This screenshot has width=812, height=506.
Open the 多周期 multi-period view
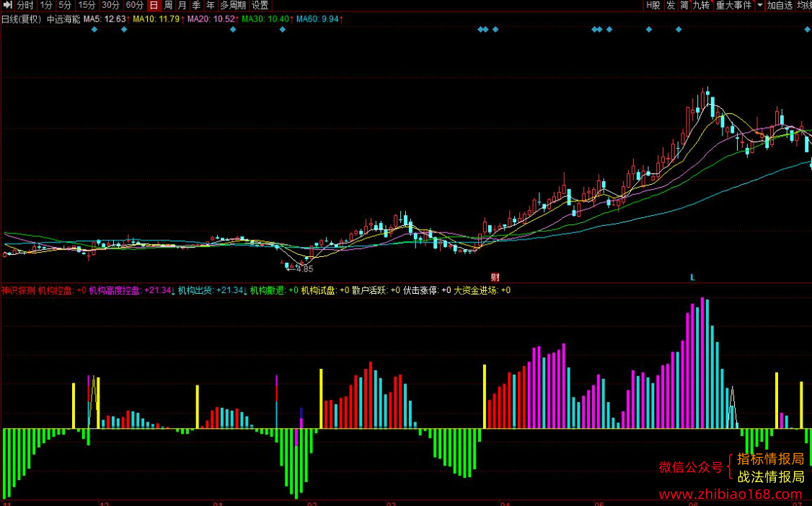(232, 5)
